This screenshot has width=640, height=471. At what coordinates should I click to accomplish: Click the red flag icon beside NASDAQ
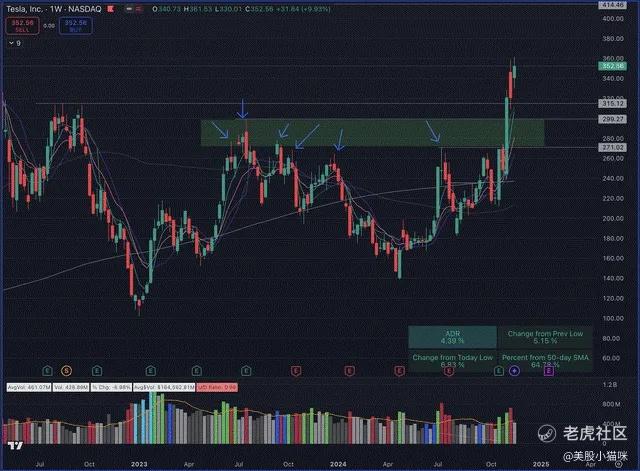coord(111,9)
